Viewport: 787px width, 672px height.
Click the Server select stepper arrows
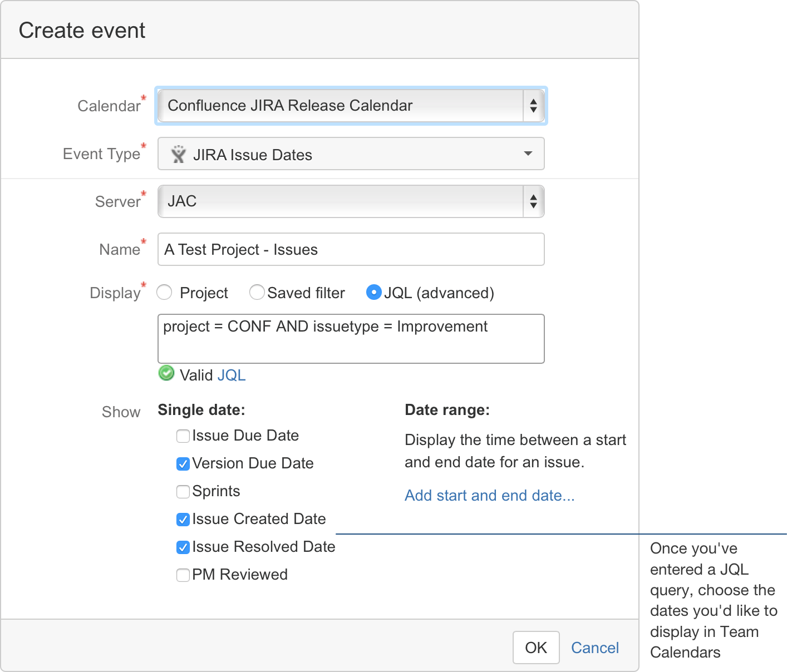click(533, 201)
